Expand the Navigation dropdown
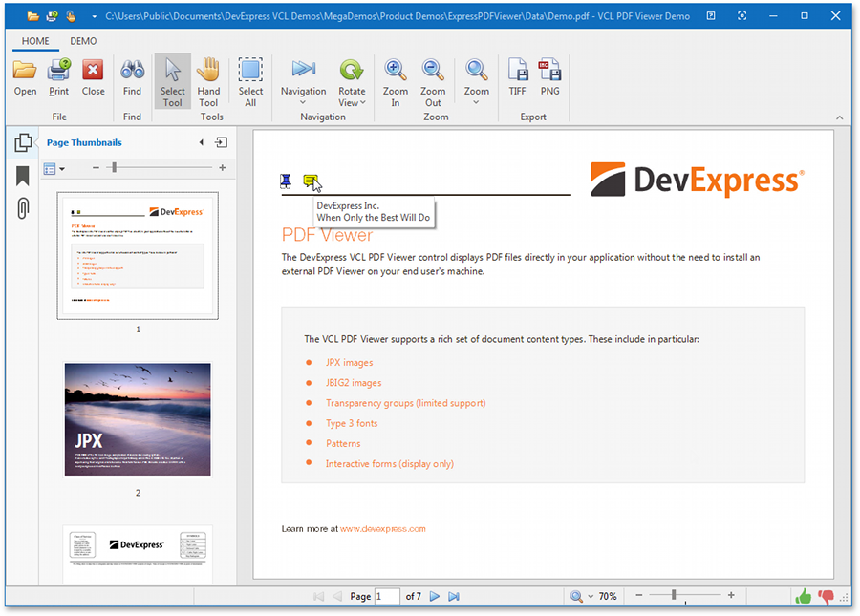 coord(303,80)
